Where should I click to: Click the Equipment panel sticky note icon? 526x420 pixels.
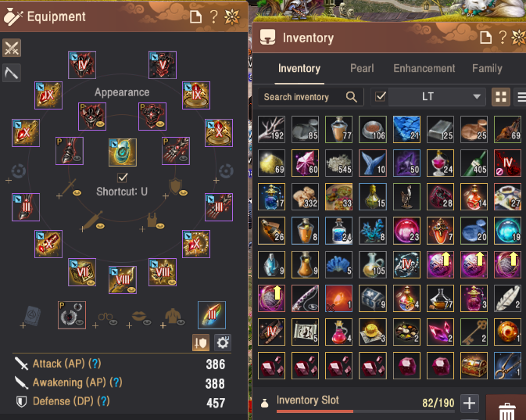click(195, 16)
